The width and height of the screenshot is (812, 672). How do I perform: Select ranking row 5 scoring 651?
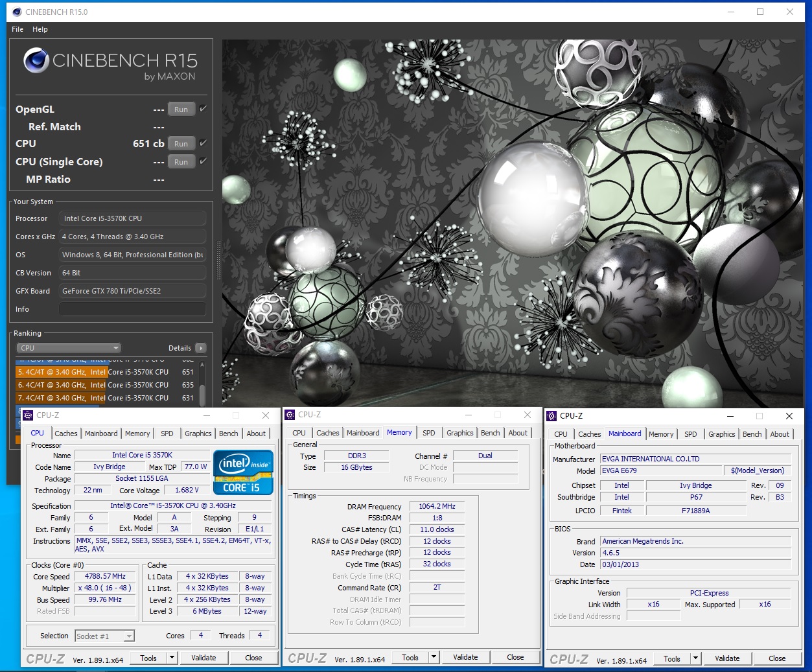click(106, 372)
